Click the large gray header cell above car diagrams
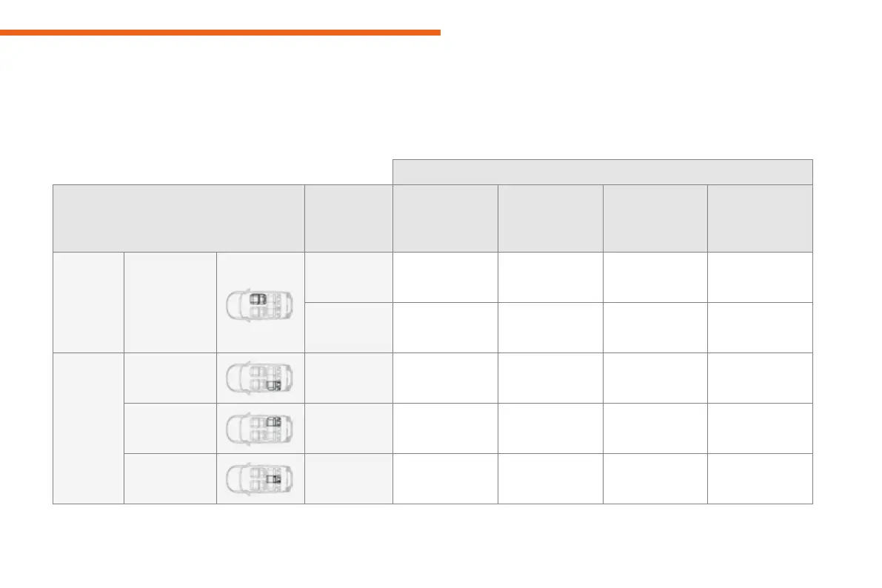 (178, 218)
